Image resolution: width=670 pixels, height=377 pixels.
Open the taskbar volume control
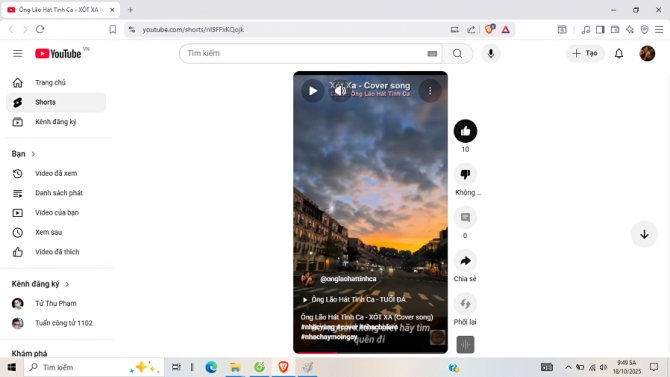pyautogui.click(x=603, y=367)
